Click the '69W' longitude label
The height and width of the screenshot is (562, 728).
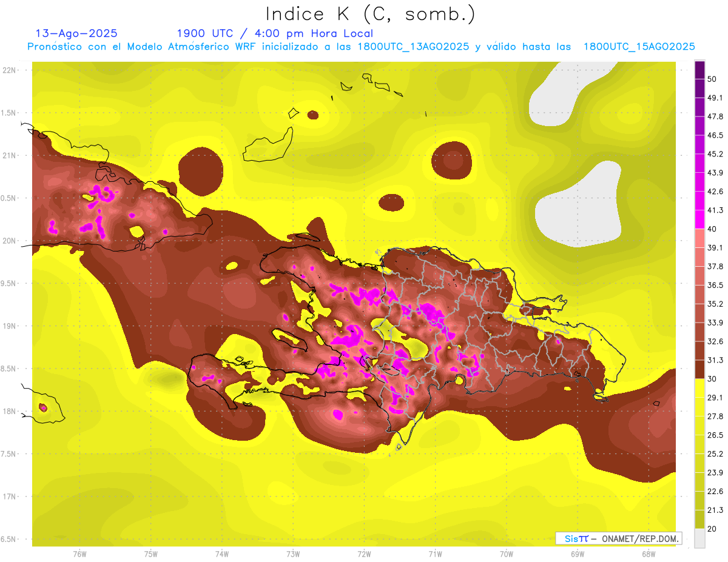[x=577, y=554]
